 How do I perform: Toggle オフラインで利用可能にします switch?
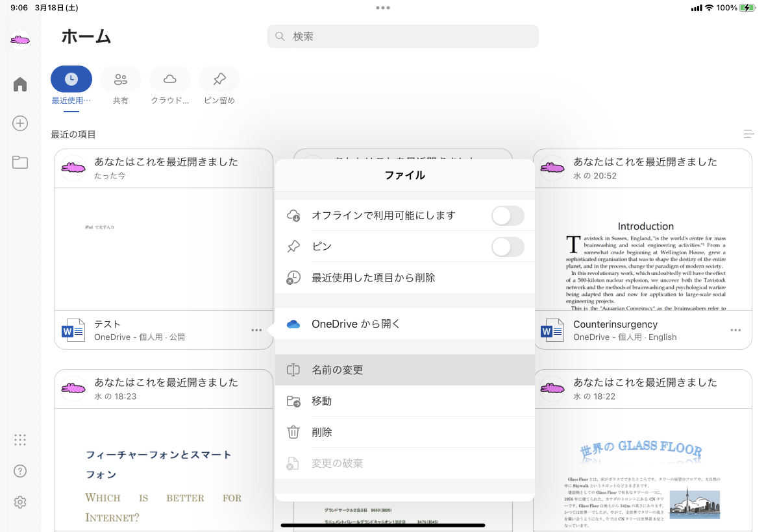(x=508, y=215)
